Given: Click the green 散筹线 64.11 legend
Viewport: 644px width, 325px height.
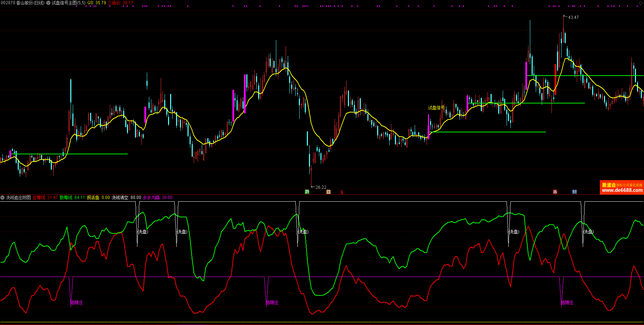Looking at the screenshot, I should (72, 198).
